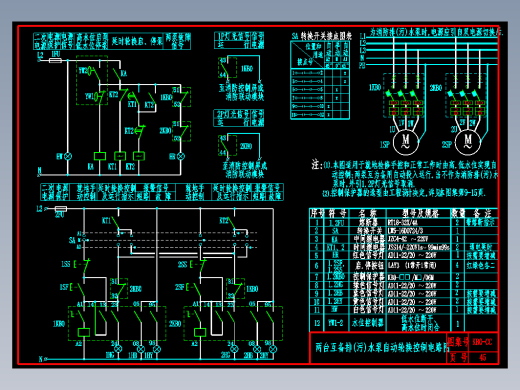Click the 2KBO breaker block in power circuit

[466, 95]
